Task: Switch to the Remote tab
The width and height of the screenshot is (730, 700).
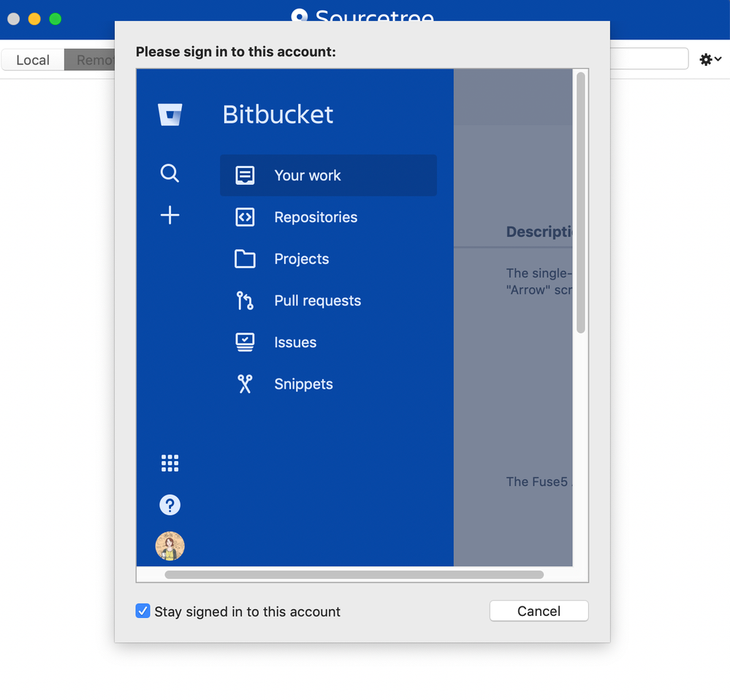Action: [89, 60]
